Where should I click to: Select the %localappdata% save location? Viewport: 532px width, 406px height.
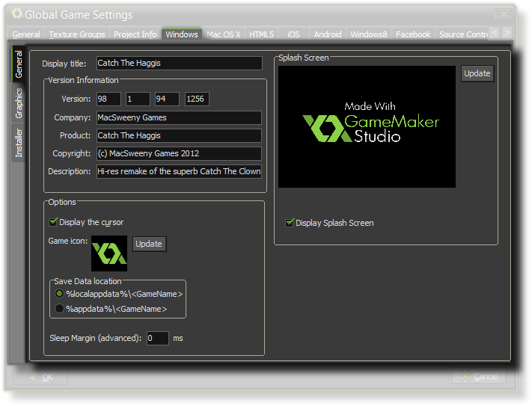tap(60, 294)
